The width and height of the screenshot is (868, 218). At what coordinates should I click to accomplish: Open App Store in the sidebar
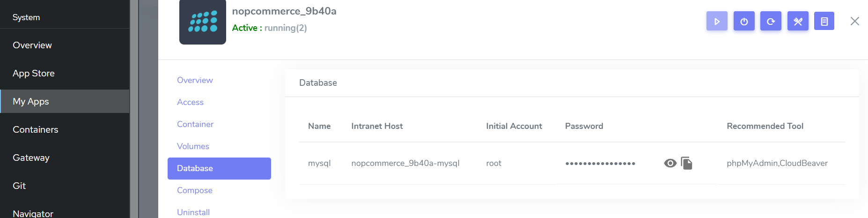coord(34,73)
